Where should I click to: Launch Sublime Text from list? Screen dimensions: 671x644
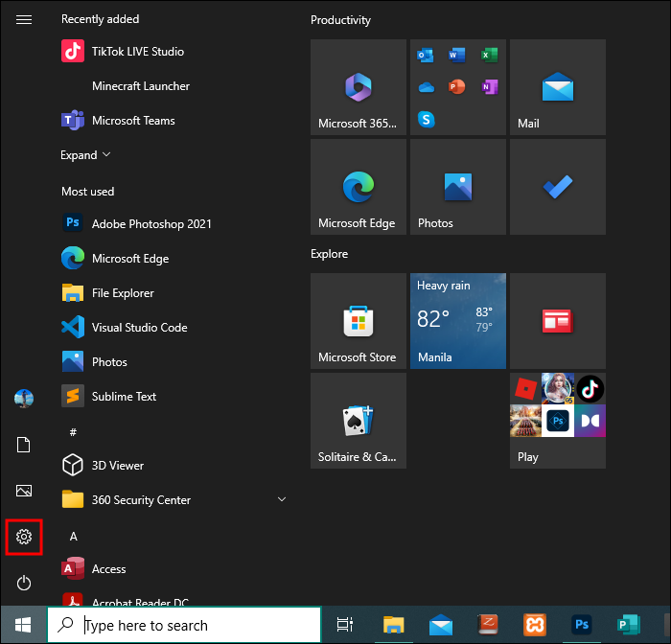(x=124, y=397)
